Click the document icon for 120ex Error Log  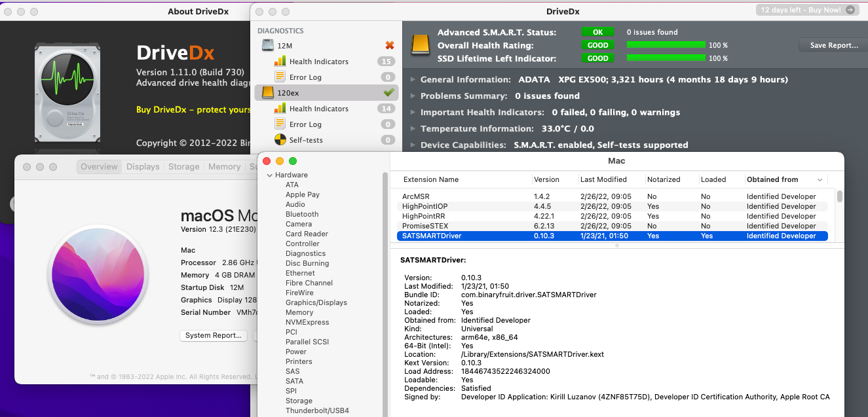pyautogui.click(x=280, y=124)
